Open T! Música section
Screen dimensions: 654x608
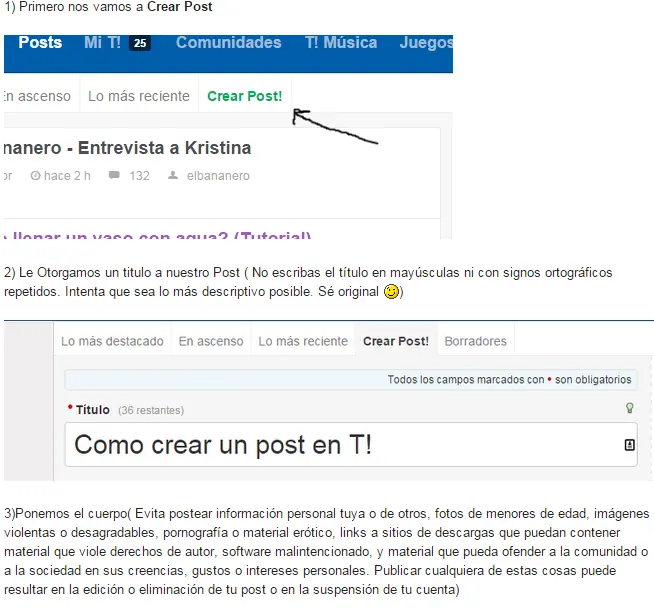click(x=341, y=43)
